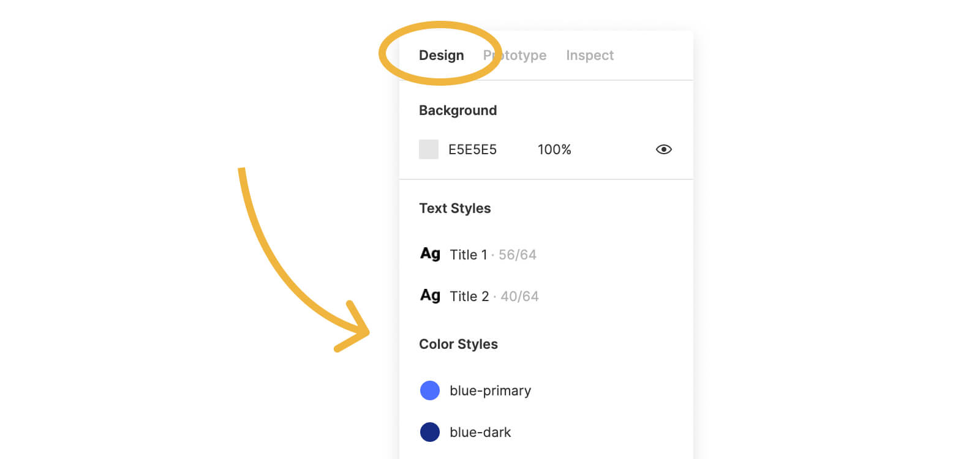Open the Inspect tab

[x=590, y=55]
